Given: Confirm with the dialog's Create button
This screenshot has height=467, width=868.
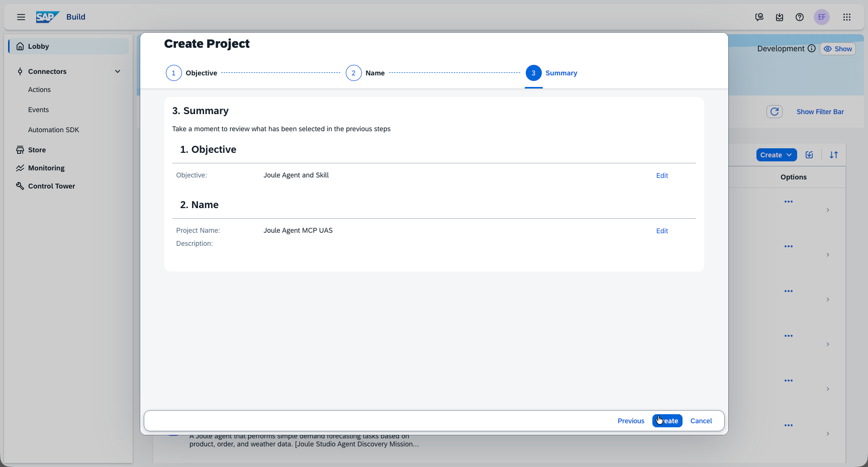Looking at the screenshot, I should coord(667,421).
